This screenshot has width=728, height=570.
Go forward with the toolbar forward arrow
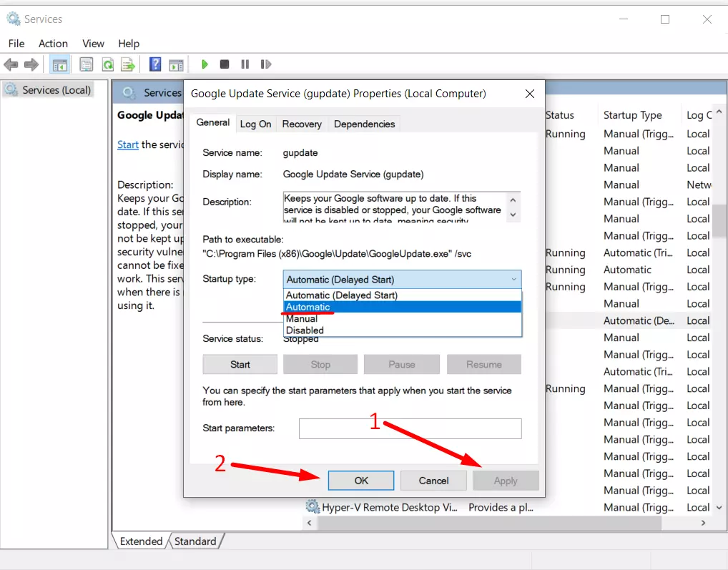coord(31,64)
